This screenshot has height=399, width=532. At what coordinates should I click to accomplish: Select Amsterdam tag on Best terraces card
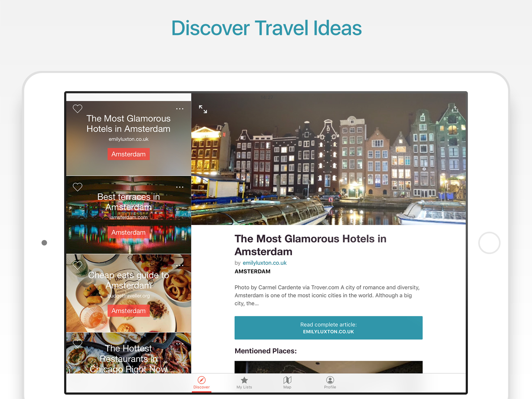click(129, 232)
